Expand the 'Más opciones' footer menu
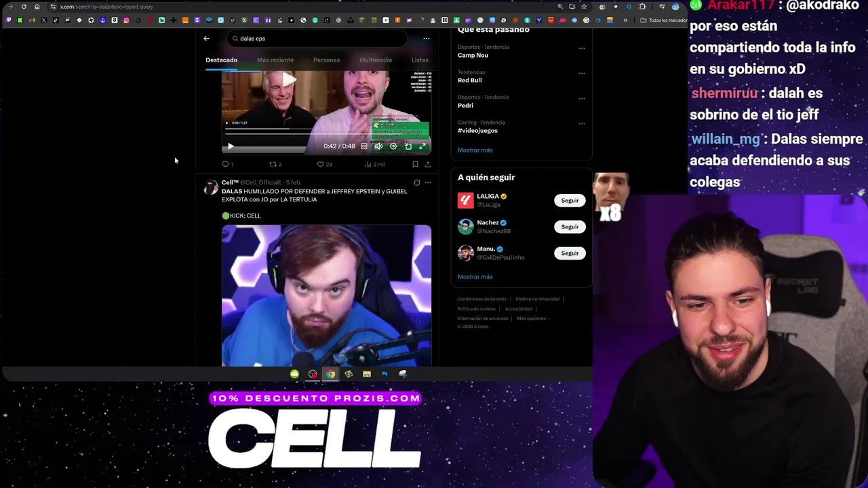The width and height of the screenshot is (868, 488). click(x=533, y=319)
